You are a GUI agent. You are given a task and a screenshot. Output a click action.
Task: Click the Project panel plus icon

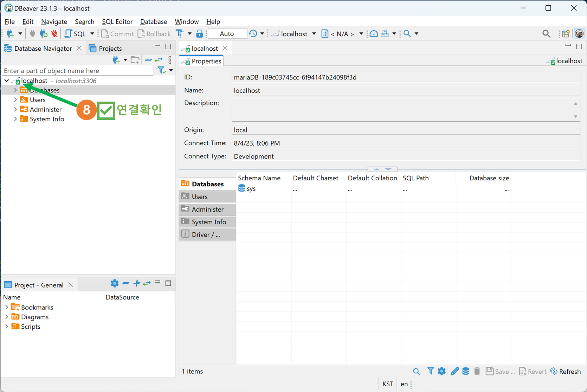[136, 283]
